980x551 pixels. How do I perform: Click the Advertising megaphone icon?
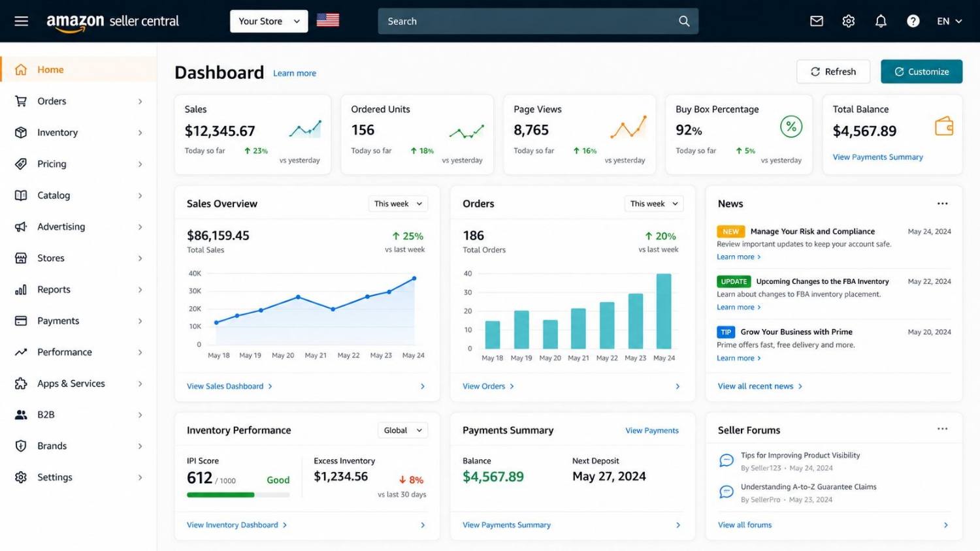(x=21, y=227)
